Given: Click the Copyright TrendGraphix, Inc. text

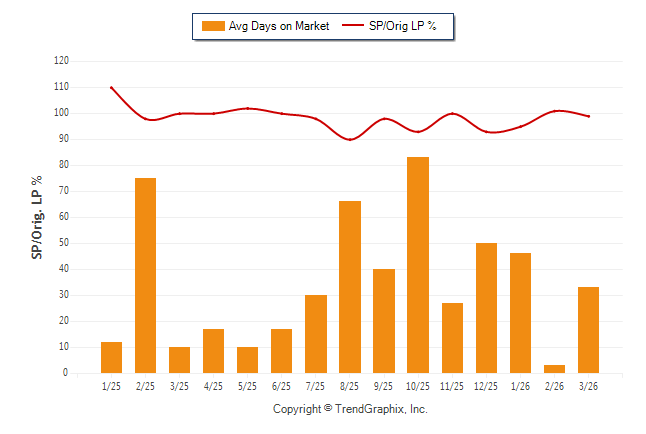Looking at the screenshot, I should [x=349, y=409].
